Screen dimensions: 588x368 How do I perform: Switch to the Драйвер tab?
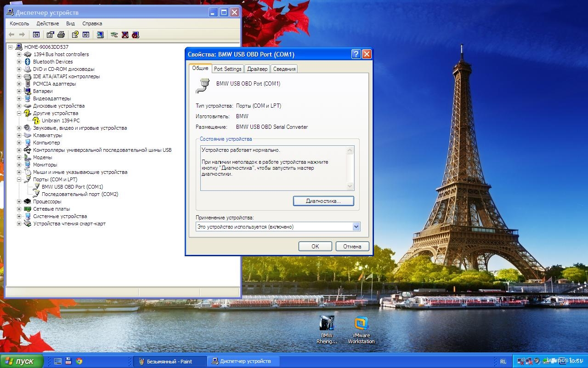257,69
